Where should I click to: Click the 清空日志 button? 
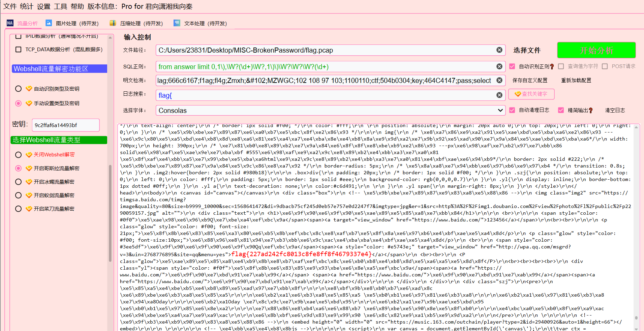(615, 110)
